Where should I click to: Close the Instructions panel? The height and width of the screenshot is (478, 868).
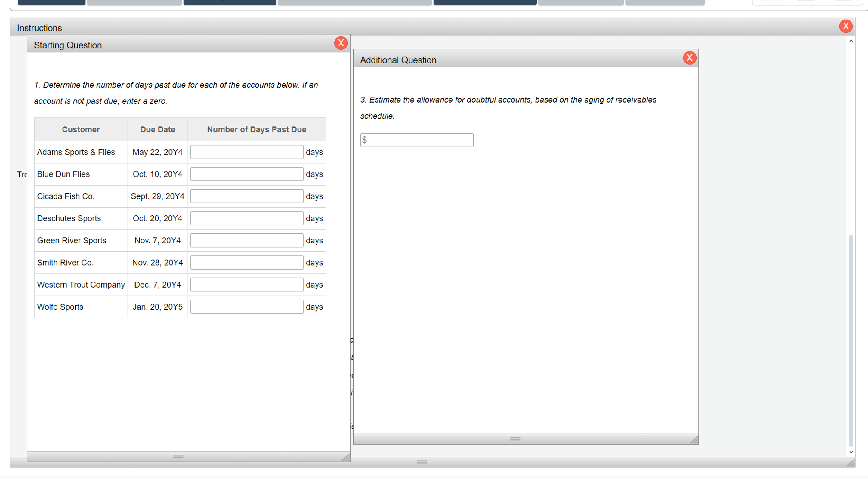tap(845, 26)
